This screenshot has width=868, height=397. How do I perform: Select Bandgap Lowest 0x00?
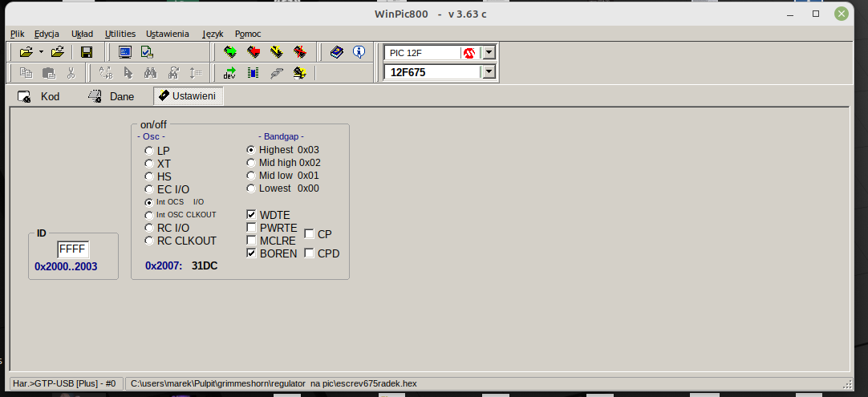point(251,188)
